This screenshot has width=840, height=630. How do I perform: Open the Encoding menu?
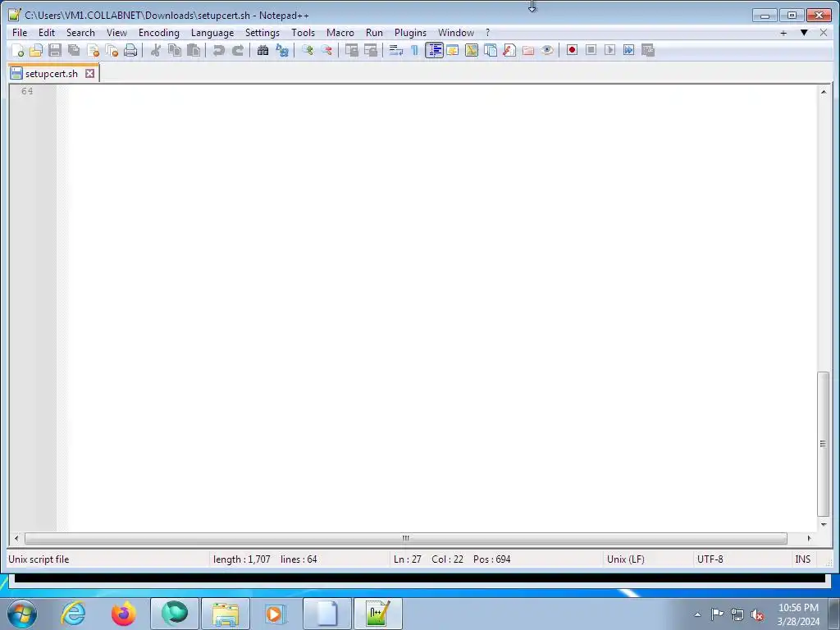158,33
